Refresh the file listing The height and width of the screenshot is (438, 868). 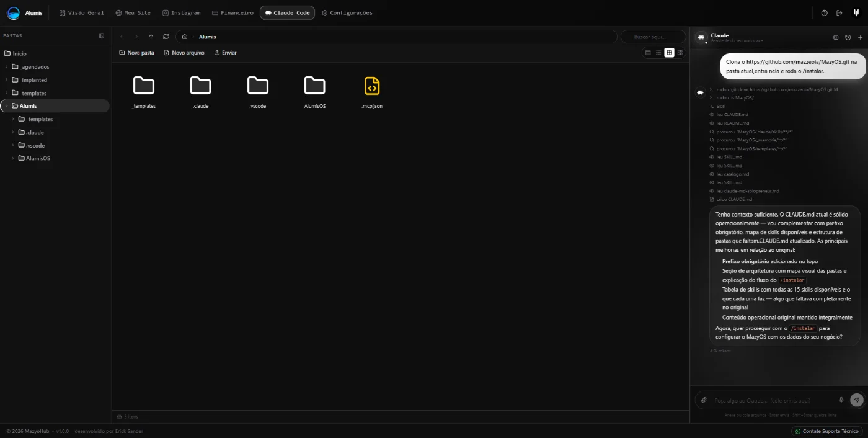(x=166, y=37)
